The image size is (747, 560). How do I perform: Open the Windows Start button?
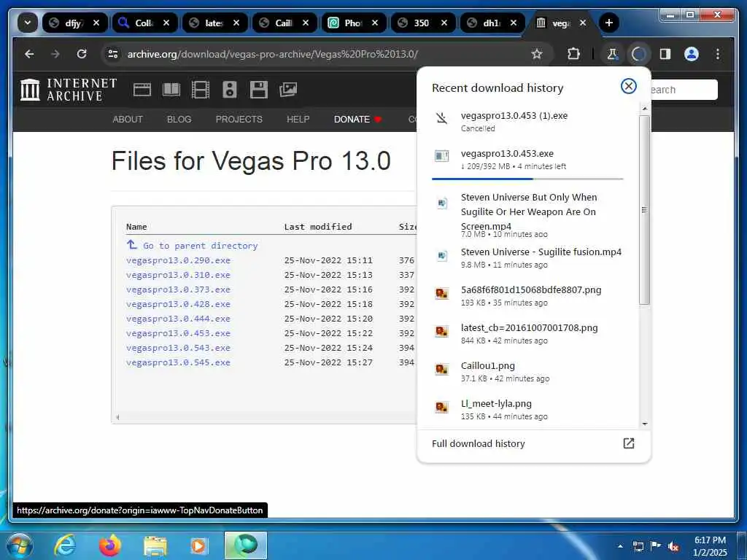19,545
